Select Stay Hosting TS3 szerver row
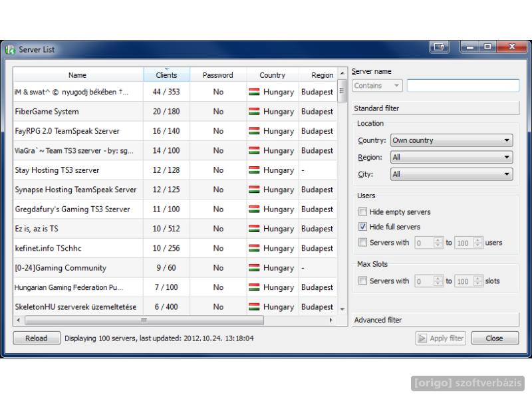 (x=175, y=170)
